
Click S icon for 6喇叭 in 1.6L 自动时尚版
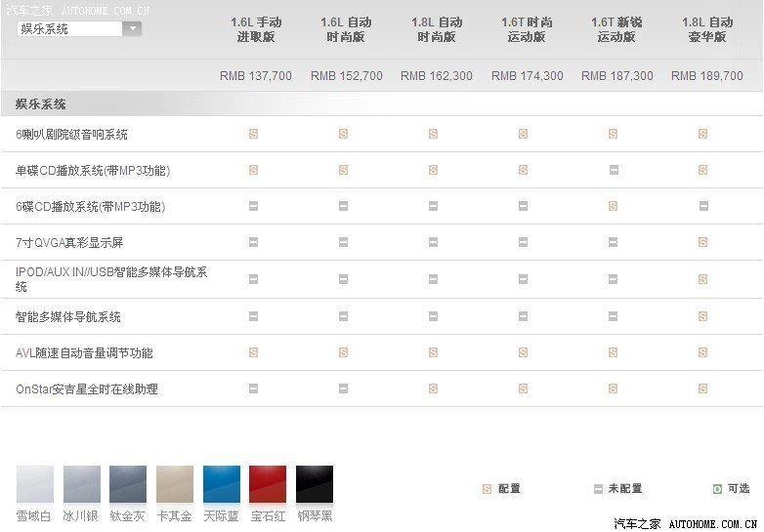tap(344, 134)
